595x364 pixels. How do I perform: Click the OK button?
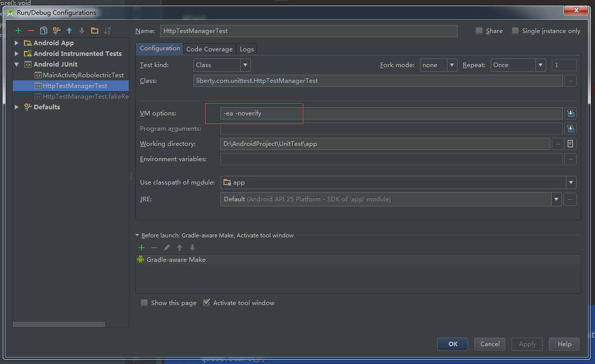[x=452, y=344]
